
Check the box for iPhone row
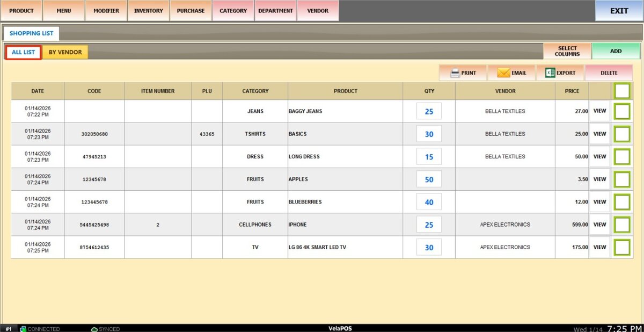pos(622,225)
